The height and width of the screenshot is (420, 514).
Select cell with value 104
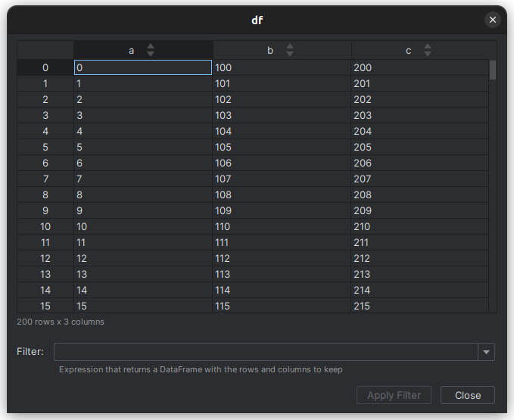(282, 131)
